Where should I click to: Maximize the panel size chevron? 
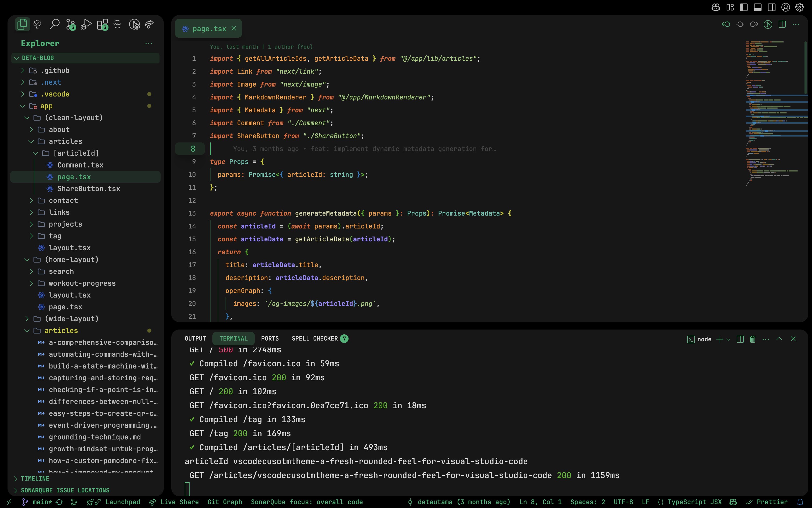(x=780, y=339)
